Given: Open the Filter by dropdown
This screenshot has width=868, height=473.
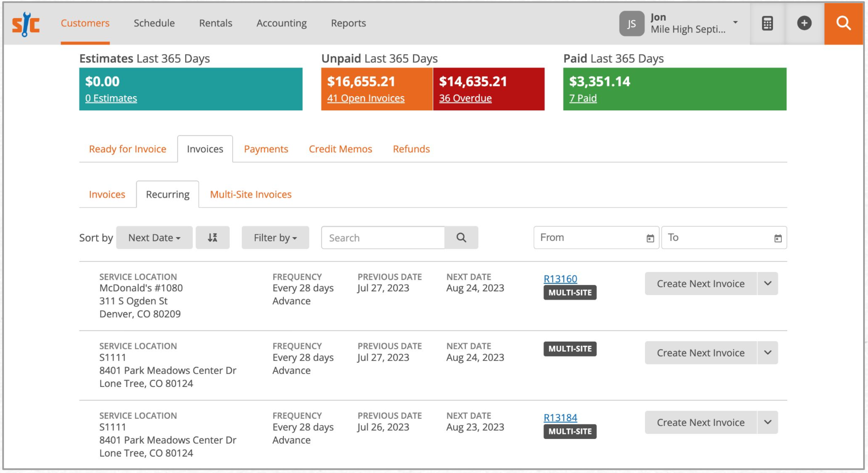Looking at the screenshot, I should [x=275, y=237].
